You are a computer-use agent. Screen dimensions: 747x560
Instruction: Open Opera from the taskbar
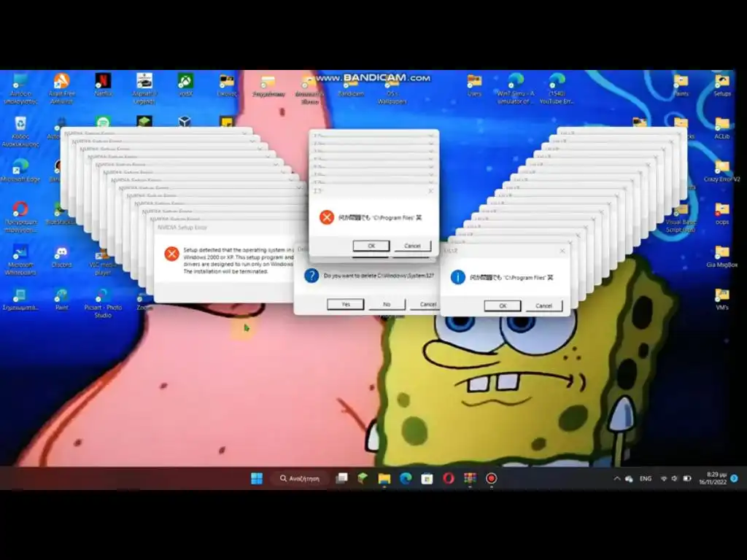pos(449,478)
